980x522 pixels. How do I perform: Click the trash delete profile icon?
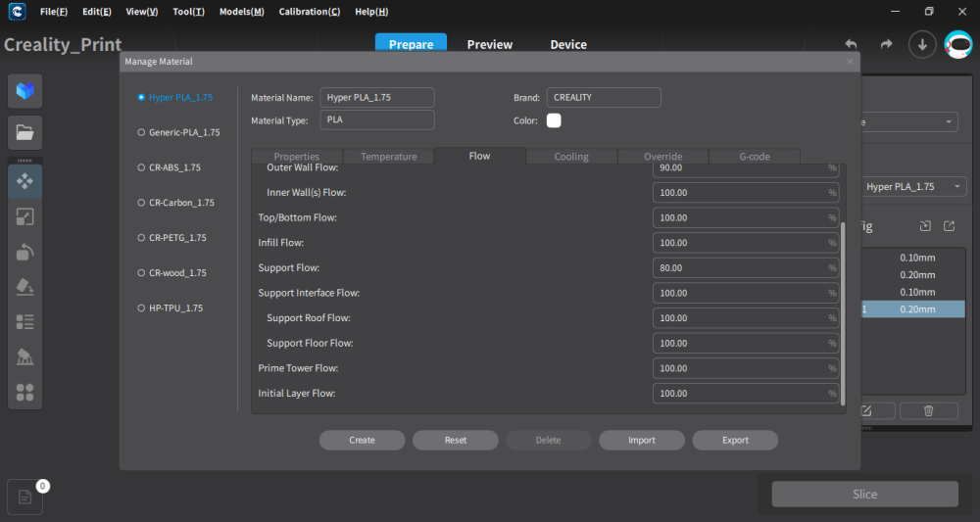pos(929,411)
